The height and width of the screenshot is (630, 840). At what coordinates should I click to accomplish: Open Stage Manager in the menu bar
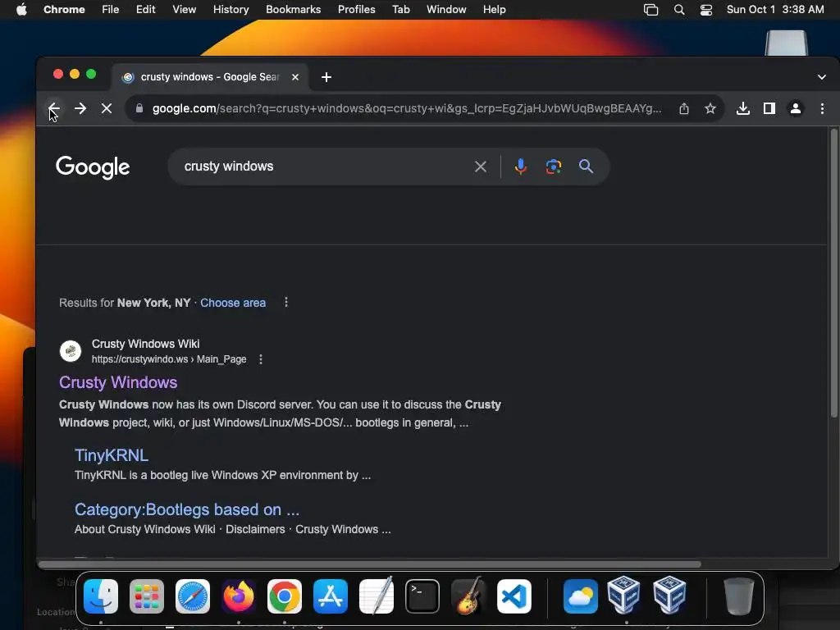pos(651,10)
